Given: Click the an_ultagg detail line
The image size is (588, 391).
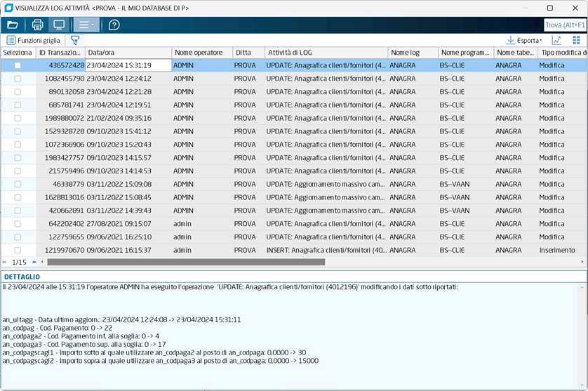Looking at the screenshot, I should click(121, 319).
